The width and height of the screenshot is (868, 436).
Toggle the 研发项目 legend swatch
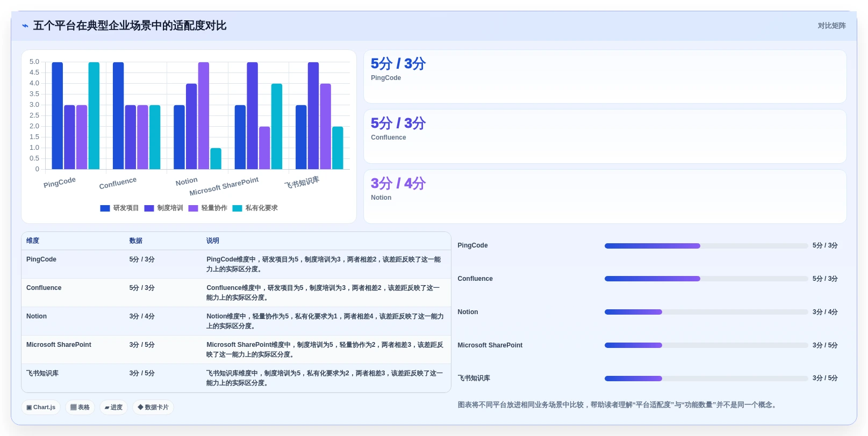coord(105,208)
